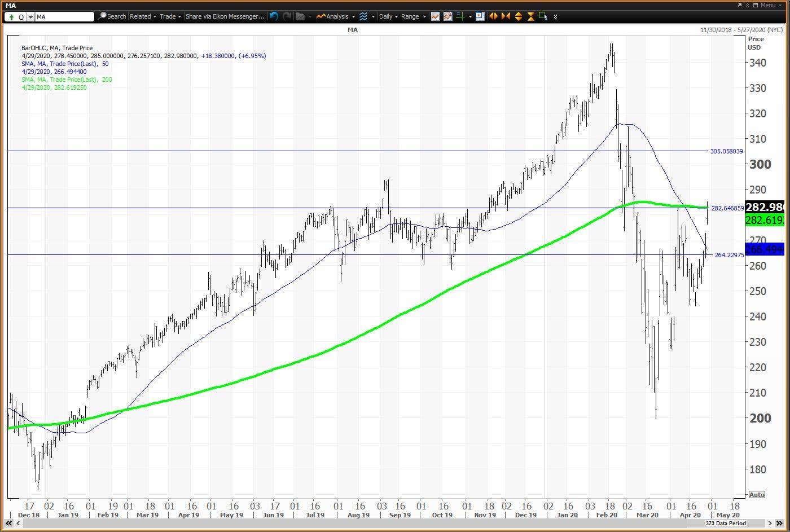The width and height of the screenshot is (790, 532).
Task: Toggle the Auto scale button
Action: [x=756, y=495]
